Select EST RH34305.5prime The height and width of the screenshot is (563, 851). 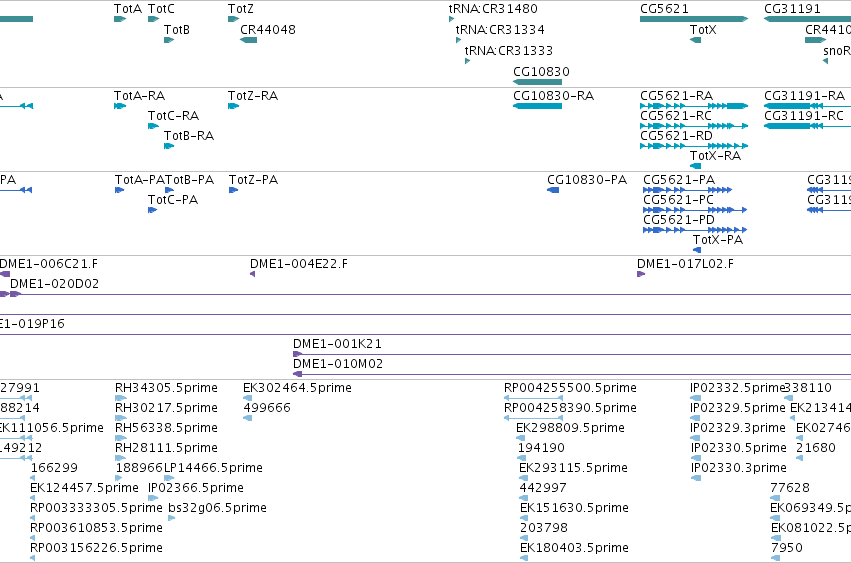click(x=166, y=388)
